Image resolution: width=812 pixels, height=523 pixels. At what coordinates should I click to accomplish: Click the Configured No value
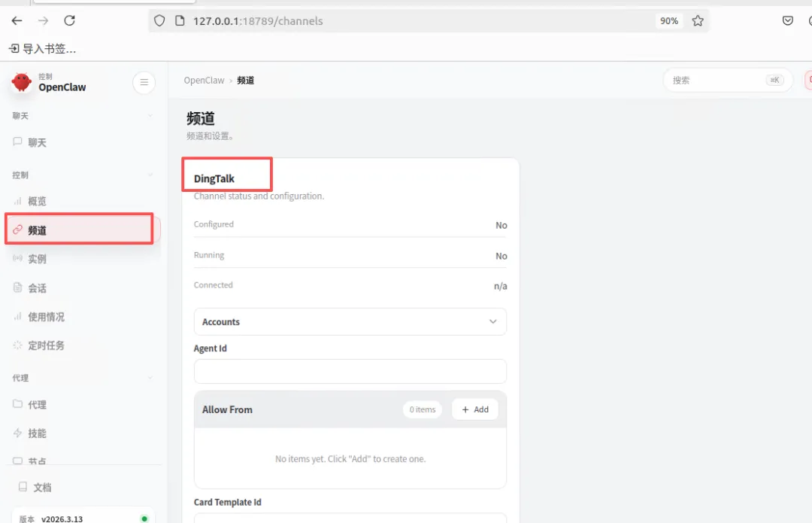pos(501,226)
